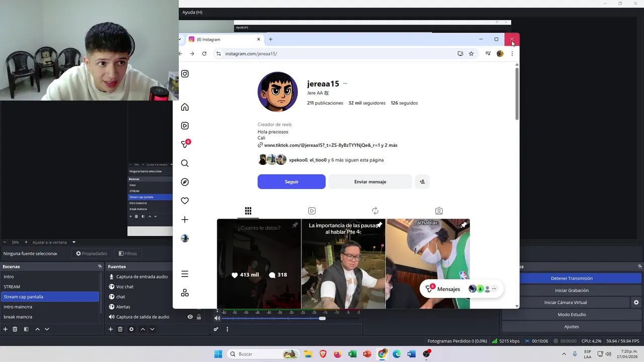Move scene down arrow in Escenas
Viewport: 644px width, 362px height.
coord(47,329)
